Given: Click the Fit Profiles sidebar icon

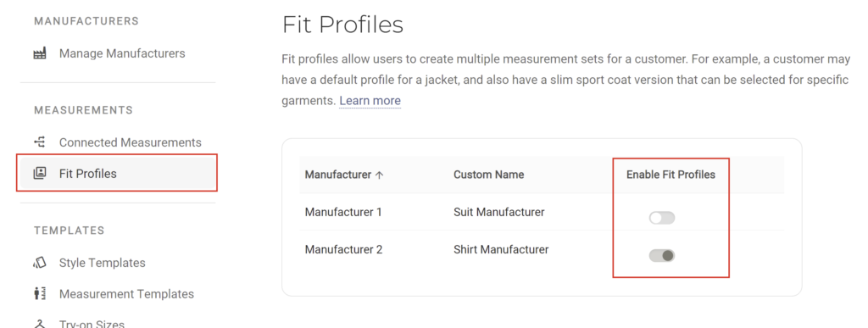Looking at the screenshot, I should (x=40, y=174).
